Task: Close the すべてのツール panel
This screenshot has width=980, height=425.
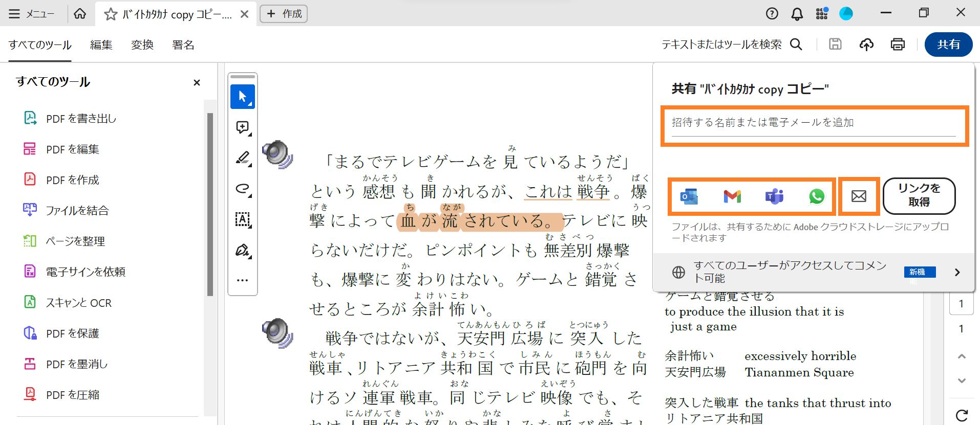Action: [197, 82]
